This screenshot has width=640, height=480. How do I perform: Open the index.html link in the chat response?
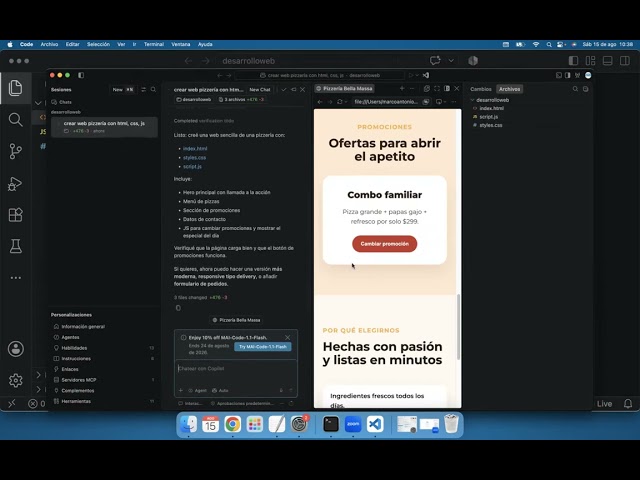(195, 149)
